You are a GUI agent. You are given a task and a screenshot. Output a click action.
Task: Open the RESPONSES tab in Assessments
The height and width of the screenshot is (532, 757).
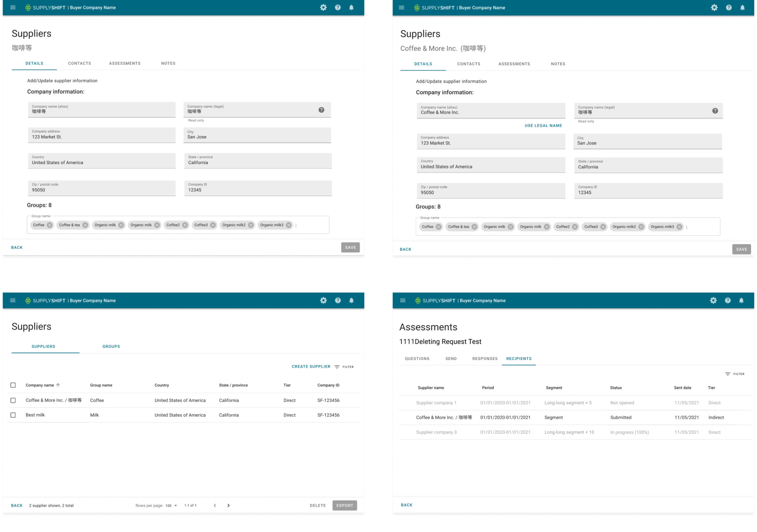click(x=485, y=359)
